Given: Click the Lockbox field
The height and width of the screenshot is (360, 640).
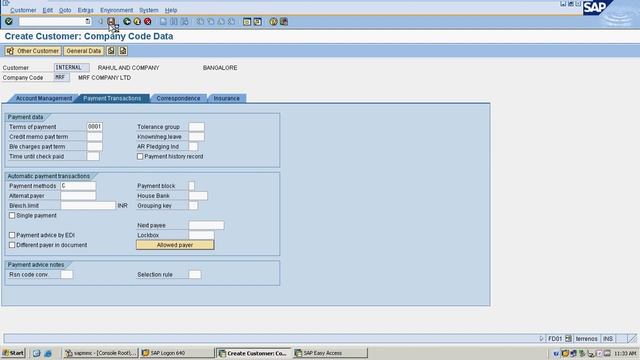Looking at the screenshot, I should (x=201, y=235).
